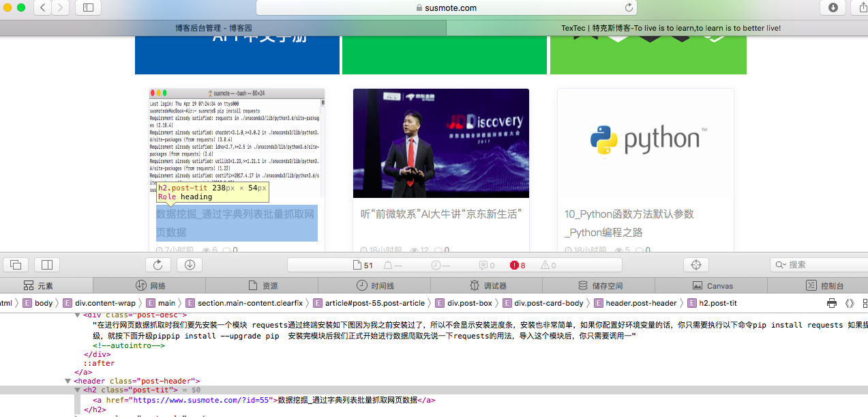Select article#post-55.post-article in breadcrumb
The width and height of the screenshot is (868, 417).
tap(369, 303)
